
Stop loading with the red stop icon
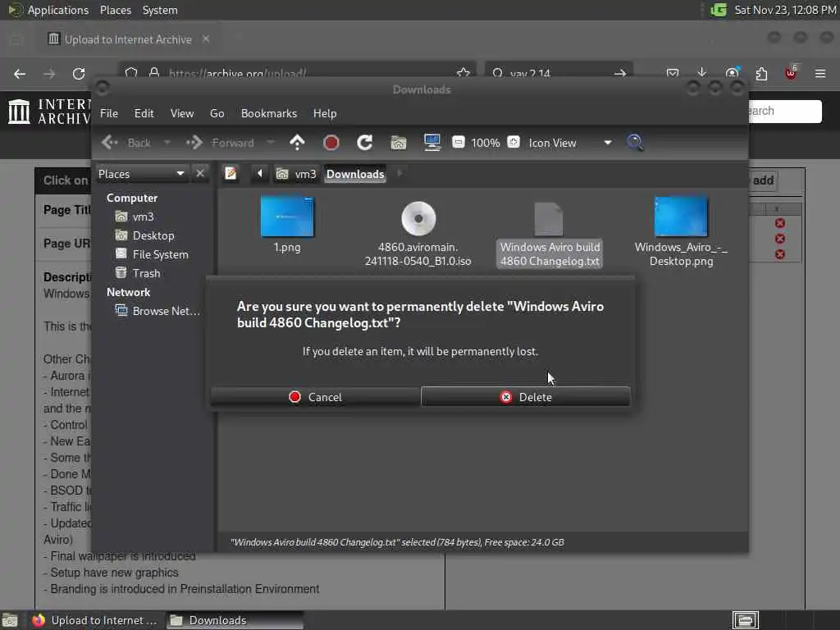tap(331, 143)
